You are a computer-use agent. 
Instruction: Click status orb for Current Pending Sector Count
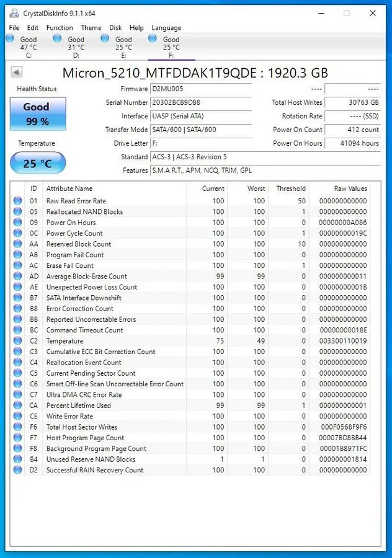pyautogui.click(x=17, y=373)
